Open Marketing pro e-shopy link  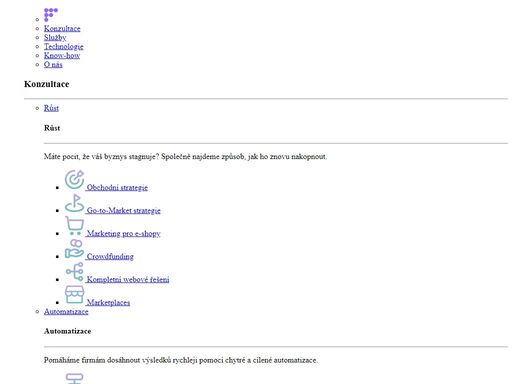123,234
